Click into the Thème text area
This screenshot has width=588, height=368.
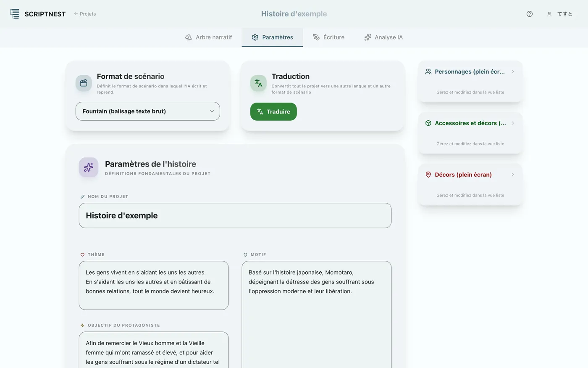point(154,286)
